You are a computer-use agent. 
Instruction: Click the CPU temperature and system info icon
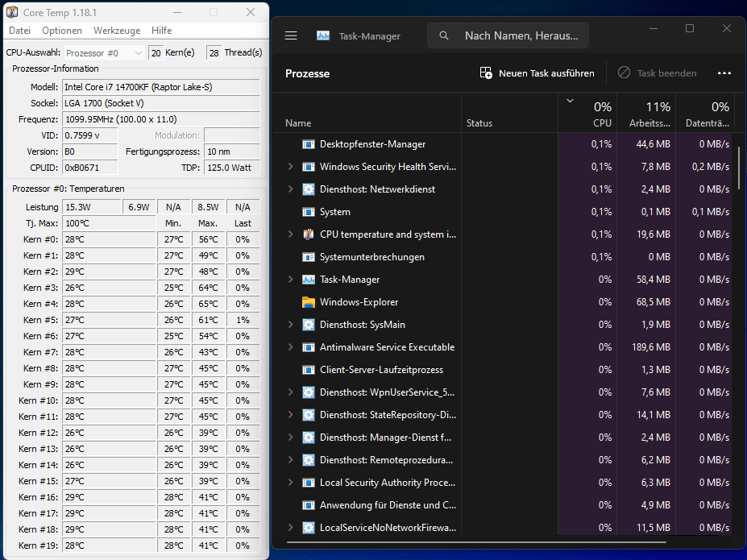[x=309, y=234]
